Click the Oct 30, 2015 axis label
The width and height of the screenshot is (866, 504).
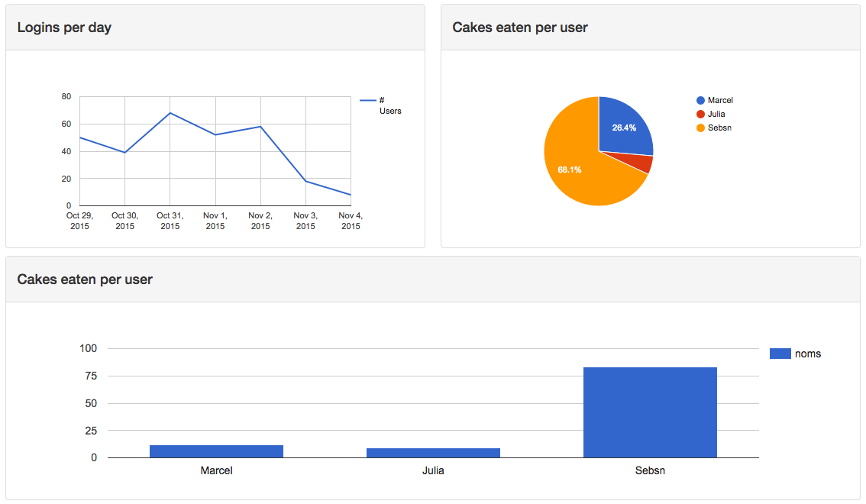point(124,221)
